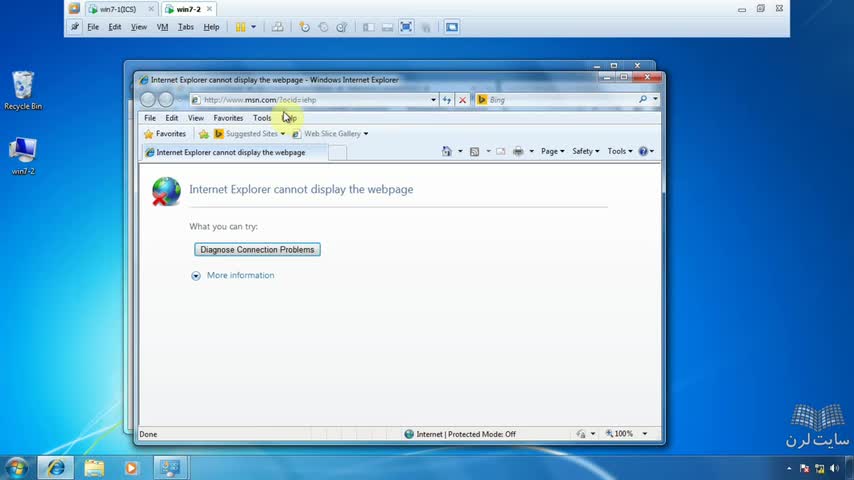Click VMware home tab icon
The width and height of the screenshot is (854, 480).
tap(75, 9)
